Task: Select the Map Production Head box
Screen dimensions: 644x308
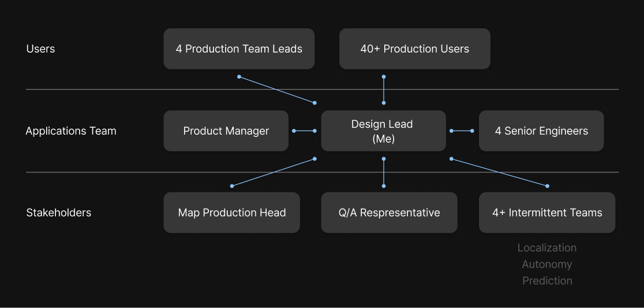Action: [x=231, y=213]
